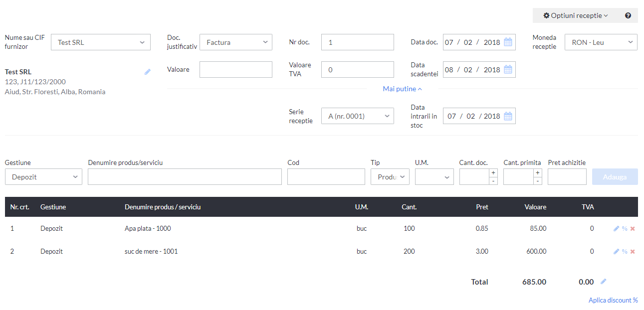Expand the Gestiune Depozit dropdown

point(43,177)
